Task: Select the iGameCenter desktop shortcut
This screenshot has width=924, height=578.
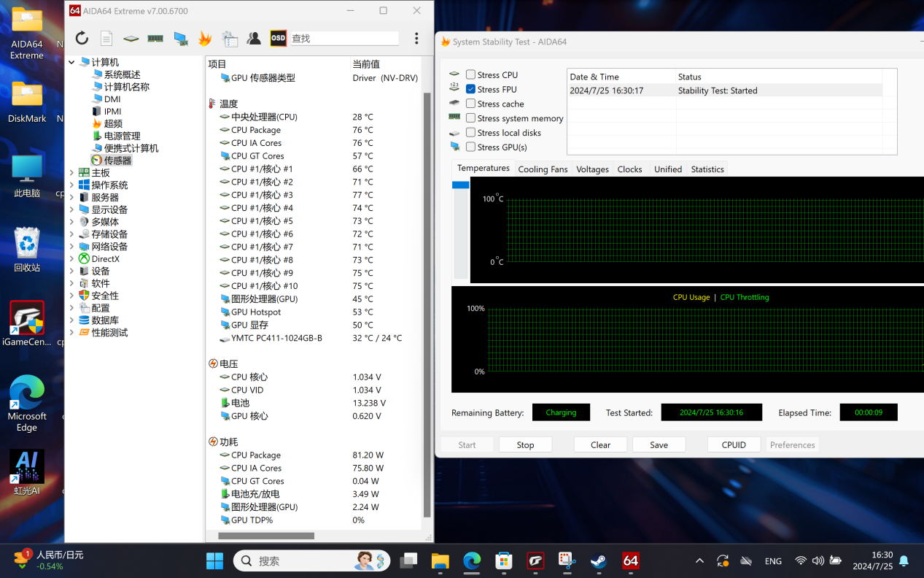Action: click(x=27, y=324)
